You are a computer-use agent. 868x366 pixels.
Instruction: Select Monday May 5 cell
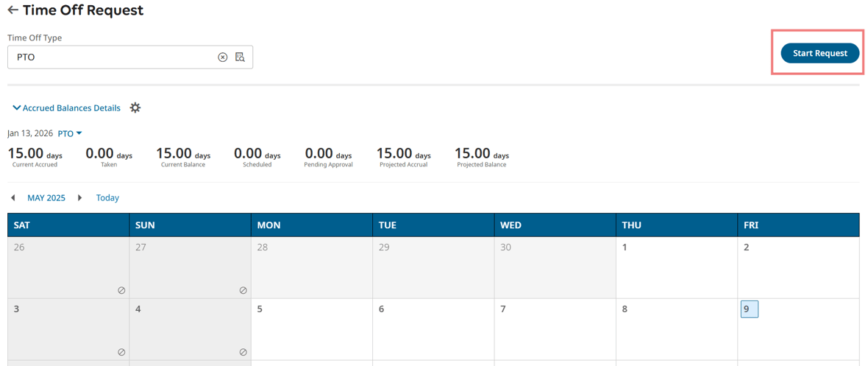pyautogui.click(x=311, y=329)
